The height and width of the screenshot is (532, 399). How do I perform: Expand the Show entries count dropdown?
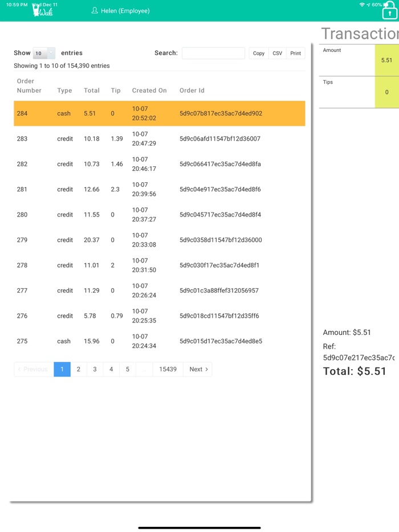pos(44,53)
